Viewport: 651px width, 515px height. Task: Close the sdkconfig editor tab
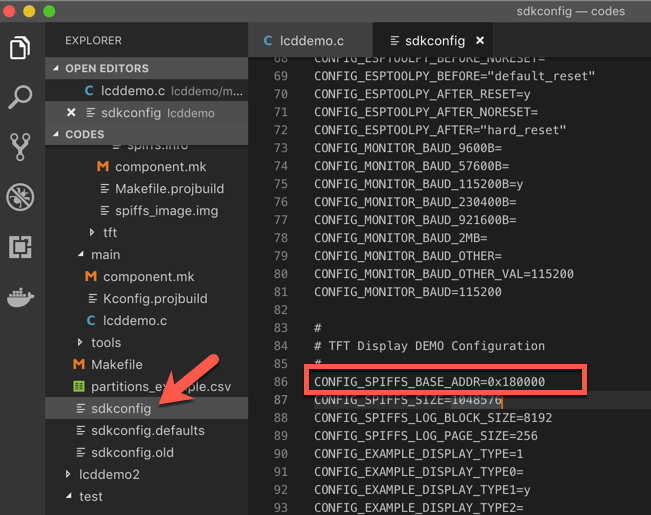pyautogui.click(x=480, y=40)
